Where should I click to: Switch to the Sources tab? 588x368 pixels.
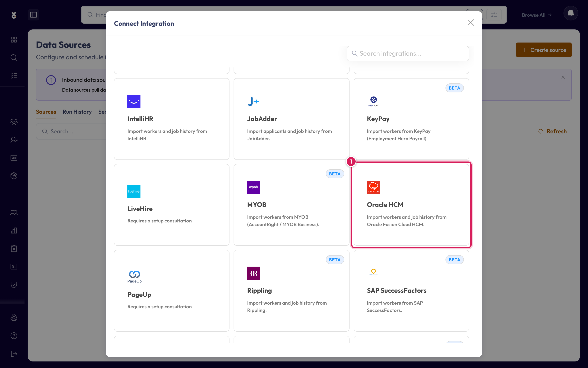click(46, 112)
